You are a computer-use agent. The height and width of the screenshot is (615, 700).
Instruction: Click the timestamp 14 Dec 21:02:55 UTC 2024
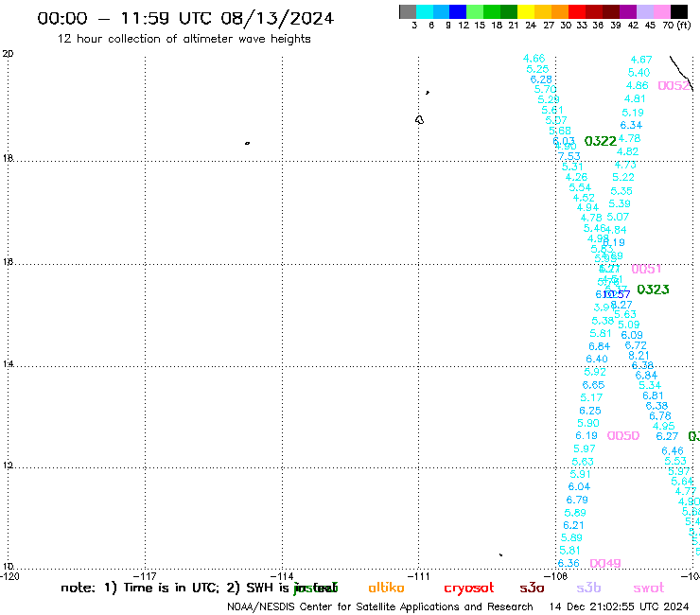coord(619,607)
